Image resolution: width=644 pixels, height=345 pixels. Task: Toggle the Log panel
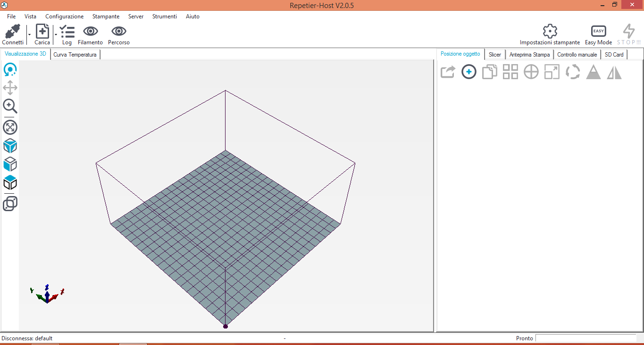(x=67, y=32)
